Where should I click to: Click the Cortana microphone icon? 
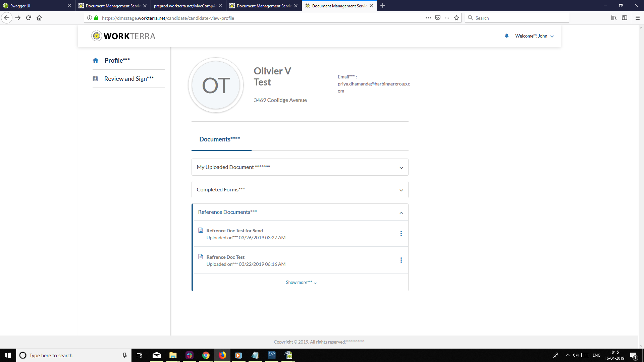pyautogui.click(x=124, y=355)
